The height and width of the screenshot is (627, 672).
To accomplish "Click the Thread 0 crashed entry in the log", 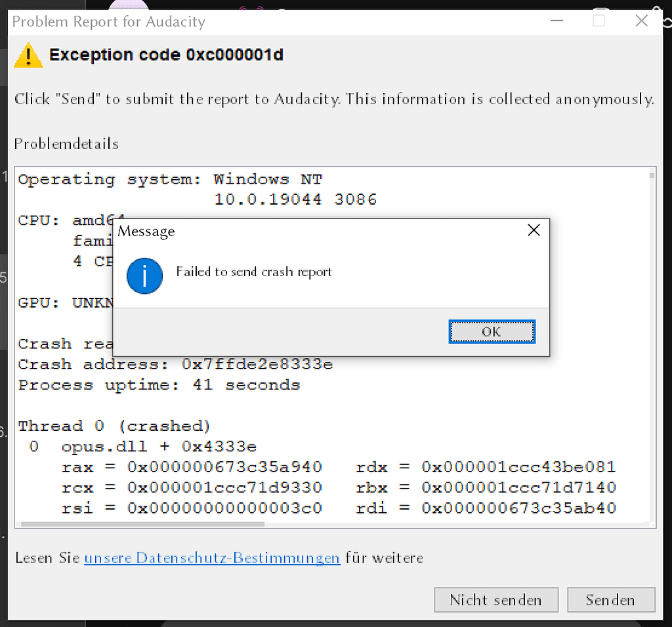I will [x=114, y=426].
